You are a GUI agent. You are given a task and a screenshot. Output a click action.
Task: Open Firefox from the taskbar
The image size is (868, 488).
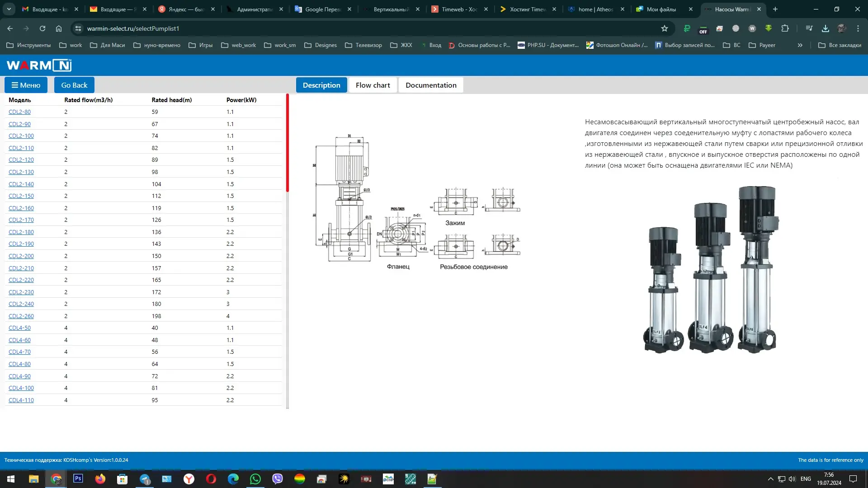click(100, 479)
